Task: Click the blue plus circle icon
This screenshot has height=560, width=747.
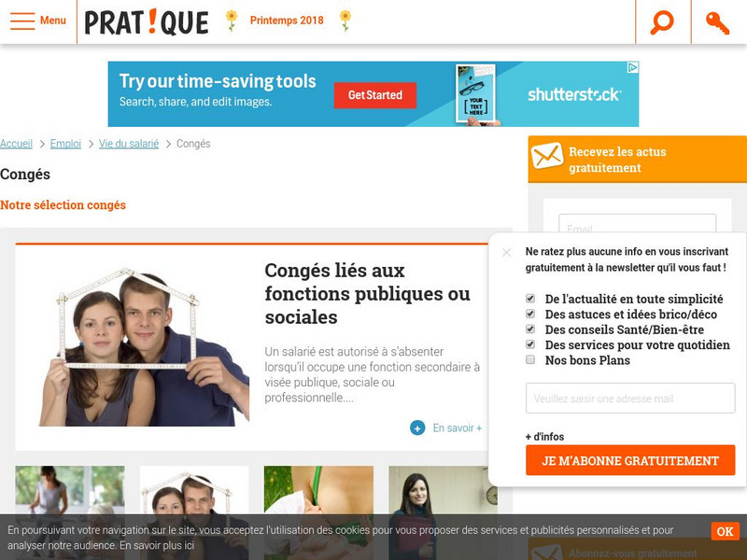Action: coord(417,428)
